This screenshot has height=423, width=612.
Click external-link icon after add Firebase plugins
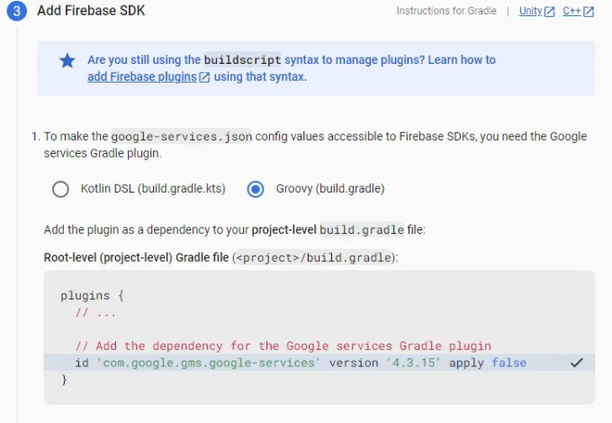[205, 77]
